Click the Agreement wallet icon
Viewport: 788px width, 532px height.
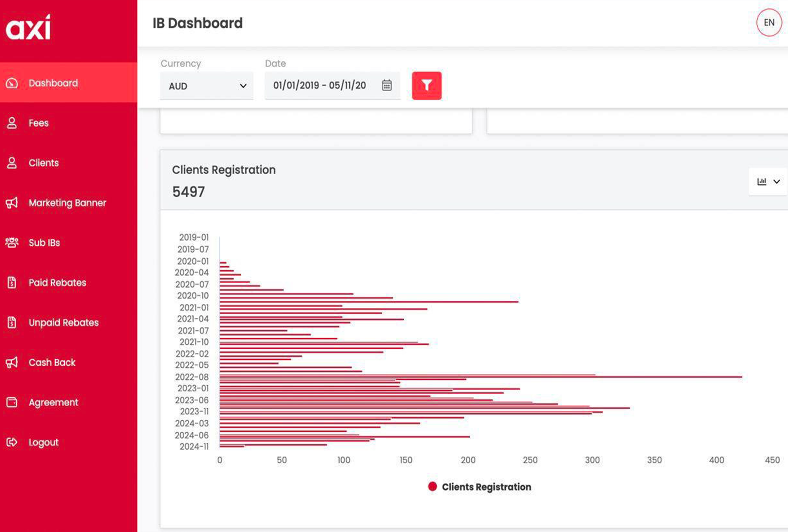(x=12, y=402)
